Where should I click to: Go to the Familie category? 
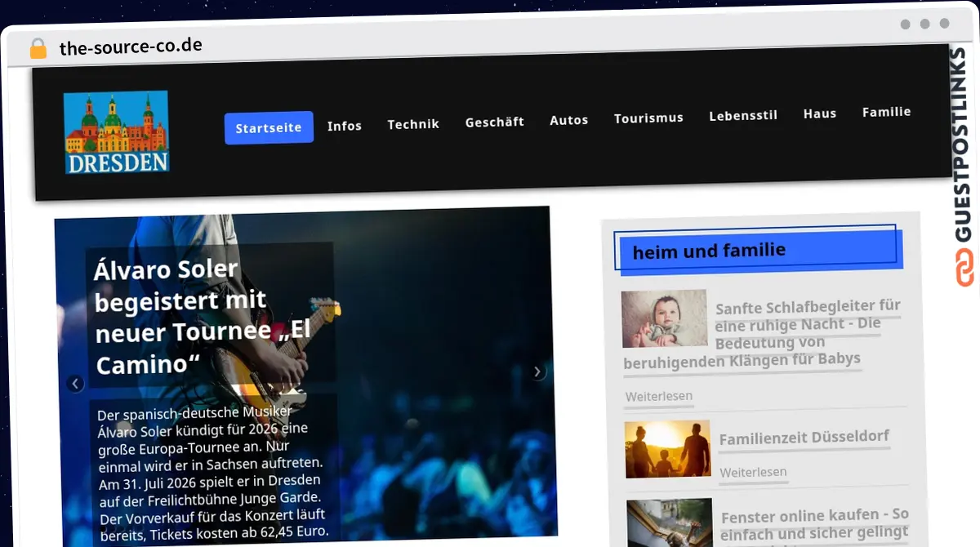886,112
